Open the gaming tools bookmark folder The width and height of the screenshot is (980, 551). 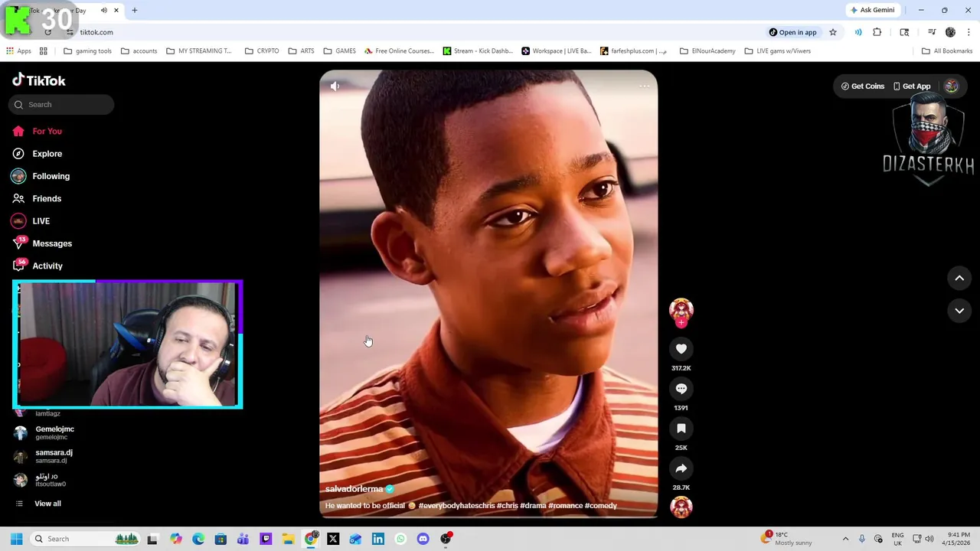87,51
